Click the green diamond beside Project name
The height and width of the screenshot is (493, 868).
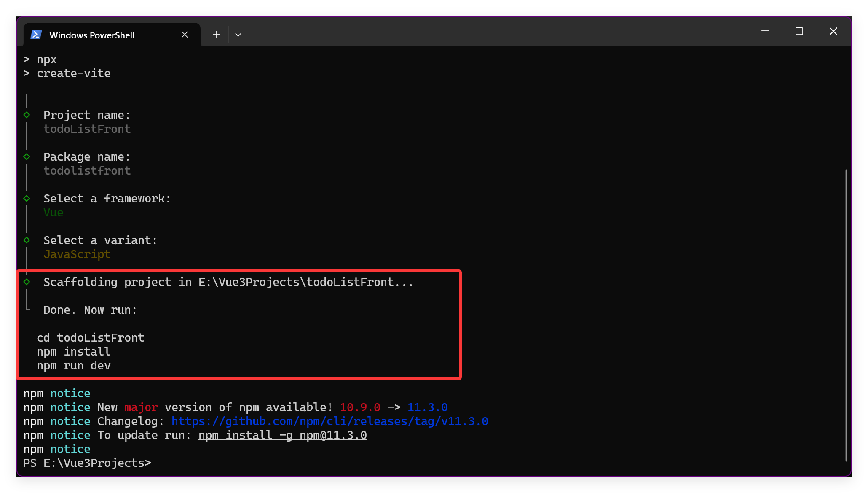point(27,115)
